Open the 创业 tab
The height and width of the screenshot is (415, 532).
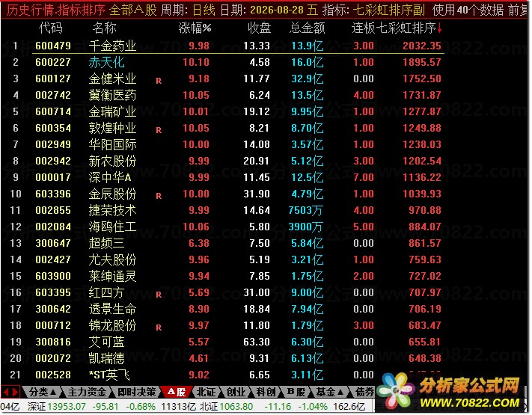(x=236, y=393)
